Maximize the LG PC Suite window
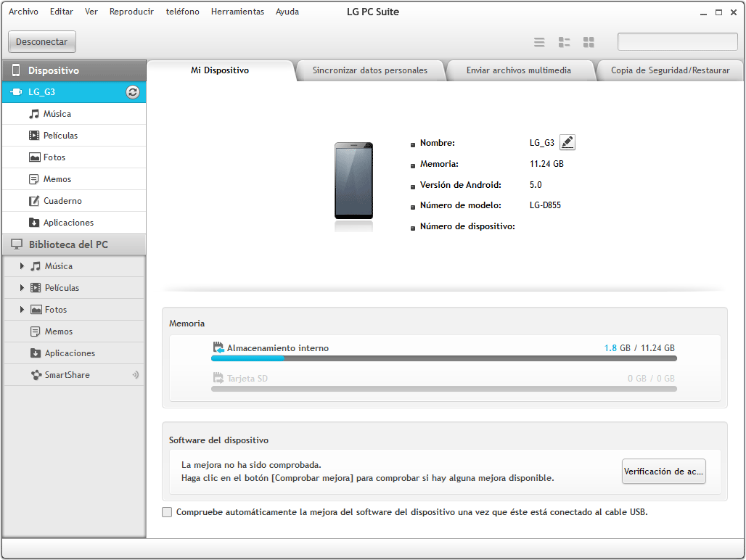The width and height of the screenshot is (746, 560). tap(718, 12)
